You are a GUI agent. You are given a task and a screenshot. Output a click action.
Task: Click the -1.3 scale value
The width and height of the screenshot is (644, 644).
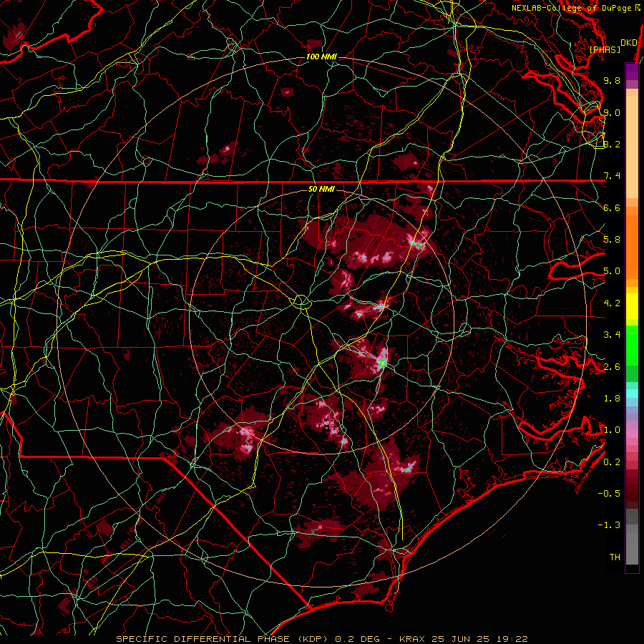tap(609, 525)
